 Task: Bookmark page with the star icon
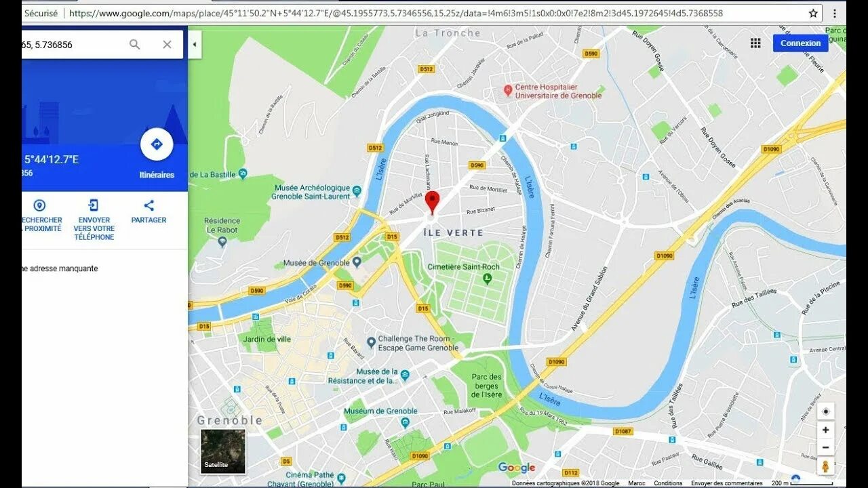click(x=813, y=13)
